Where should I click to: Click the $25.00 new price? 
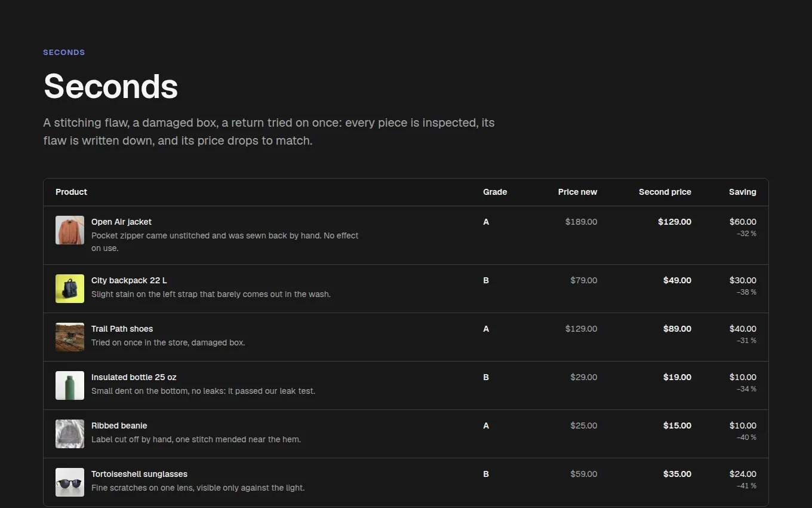[583, 426]
